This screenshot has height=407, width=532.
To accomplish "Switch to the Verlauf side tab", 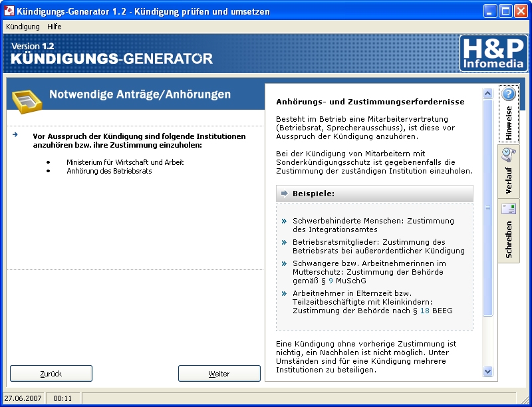I will [x=509, y=172].
